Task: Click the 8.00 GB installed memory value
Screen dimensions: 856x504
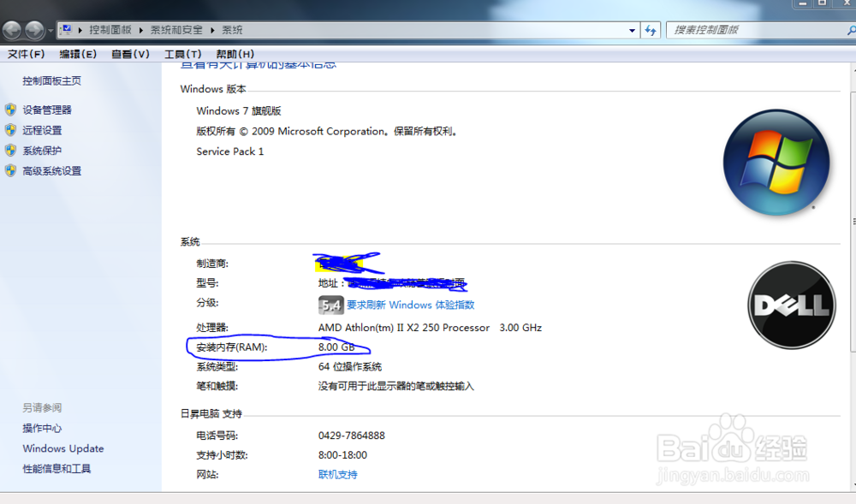Action: [x=336, y=347]
